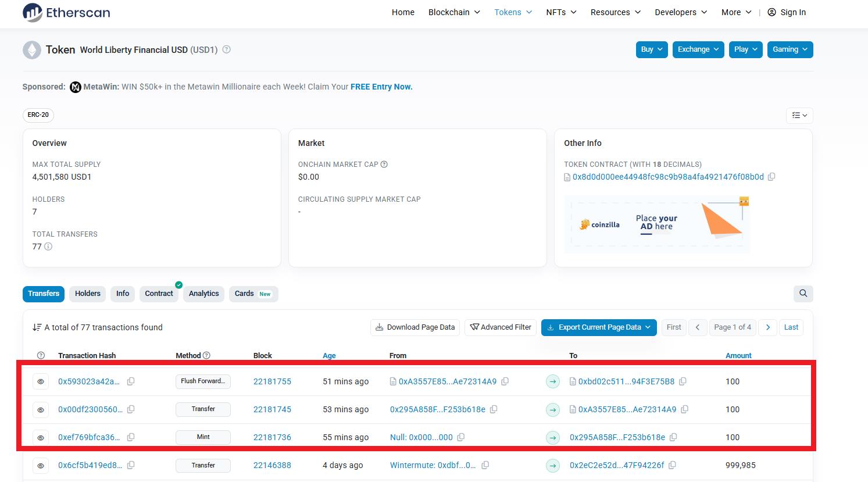
Task: Switch to the Holders tab
Action: click(88, 294)
